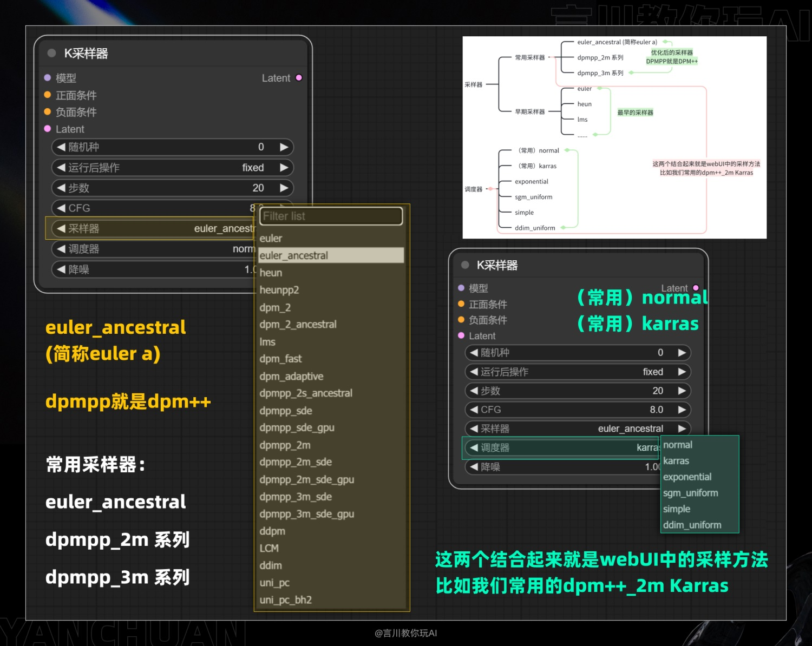Click the 负面条件 input port on right K采样器 node
Viewport: 812px width, 646px height.
(461, 320)
